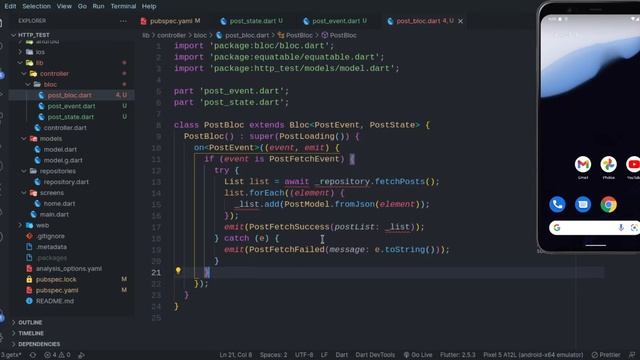This screenshot has width=640, height=360.
Task: Open repository.dart file
Action: tap(66, 182)
